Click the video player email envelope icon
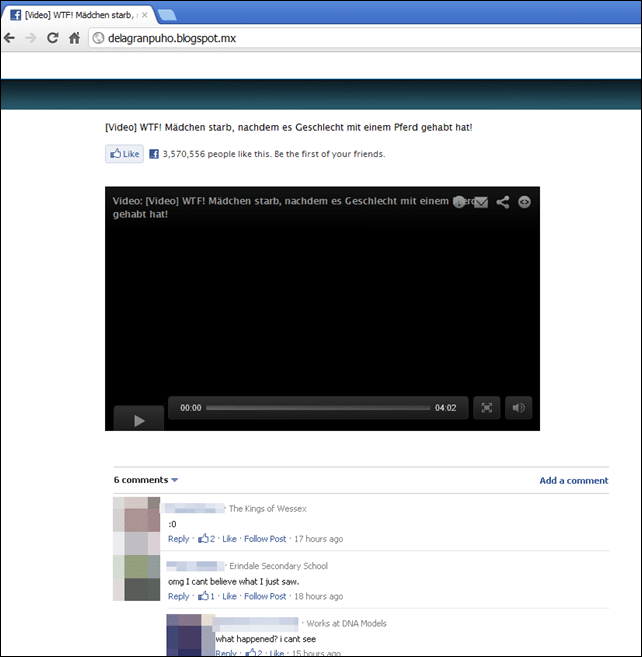The height and width of the screenshot is (657, 642). 481,202
